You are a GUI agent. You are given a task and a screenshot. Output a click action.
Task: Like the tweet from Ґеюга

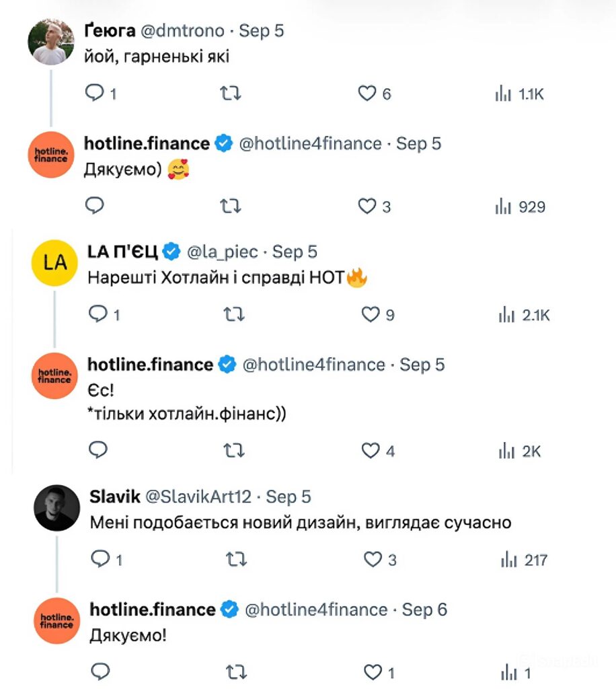(x=369, y=94)
